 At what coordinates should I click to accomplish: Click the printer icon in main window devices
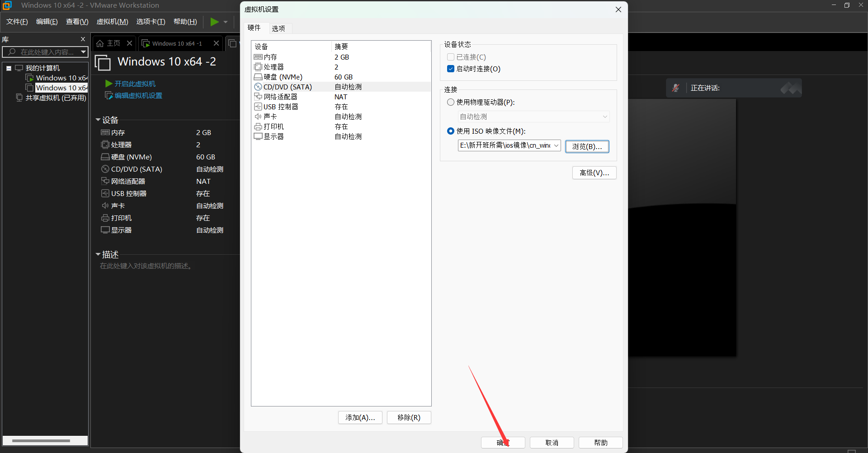pos(105,218)
